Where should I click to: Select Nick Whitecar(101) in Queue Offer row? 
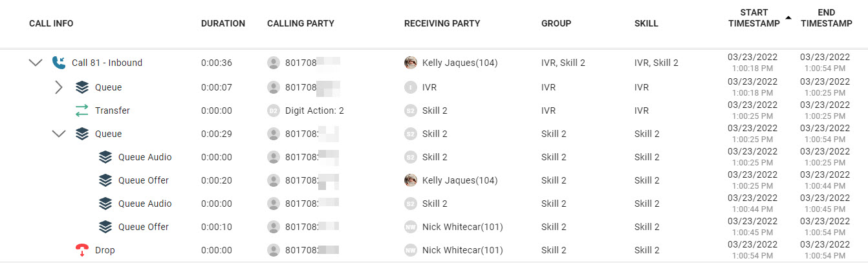(462, 227)
